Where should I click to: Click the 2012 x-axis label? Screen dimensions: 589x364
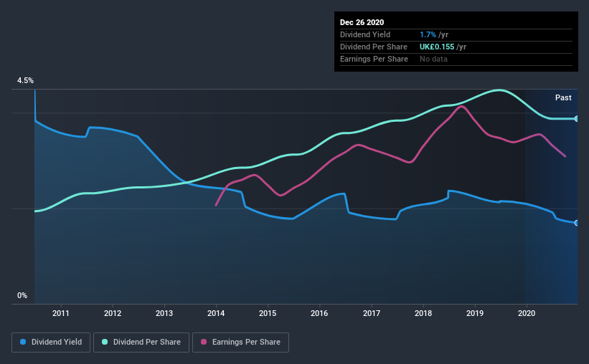[113, 313]
